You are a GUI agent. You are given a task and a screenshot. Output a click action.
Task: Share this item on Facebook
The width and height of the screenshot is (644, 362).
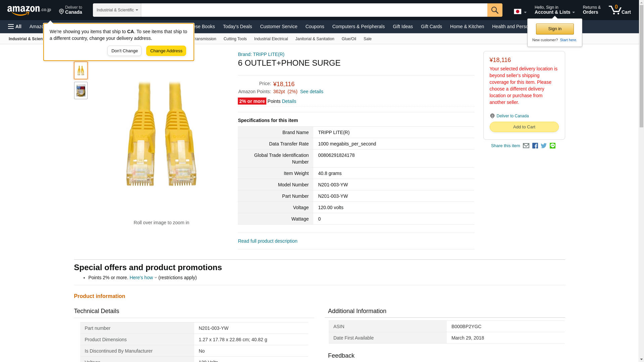pos(535,146)
